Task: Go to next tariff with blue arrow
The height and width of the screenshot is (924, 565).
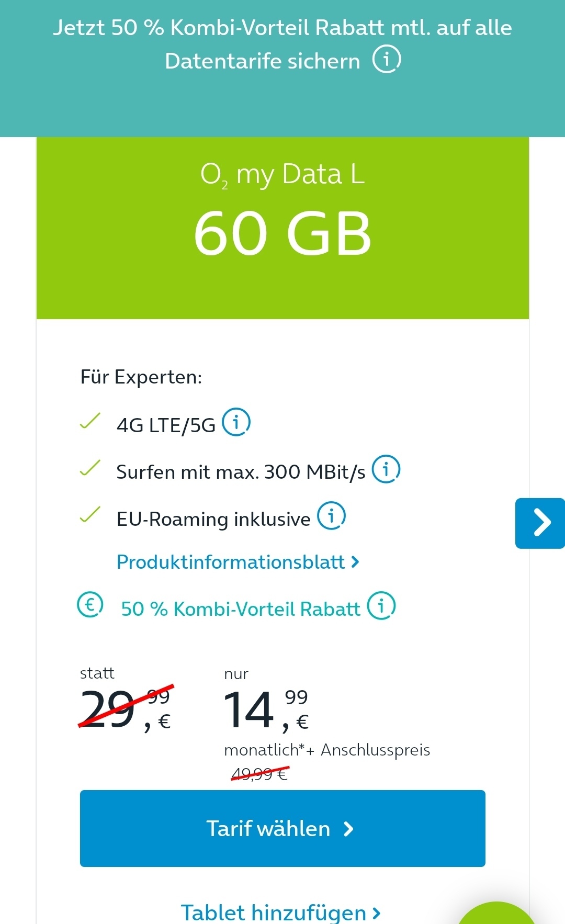Action: 540,523
